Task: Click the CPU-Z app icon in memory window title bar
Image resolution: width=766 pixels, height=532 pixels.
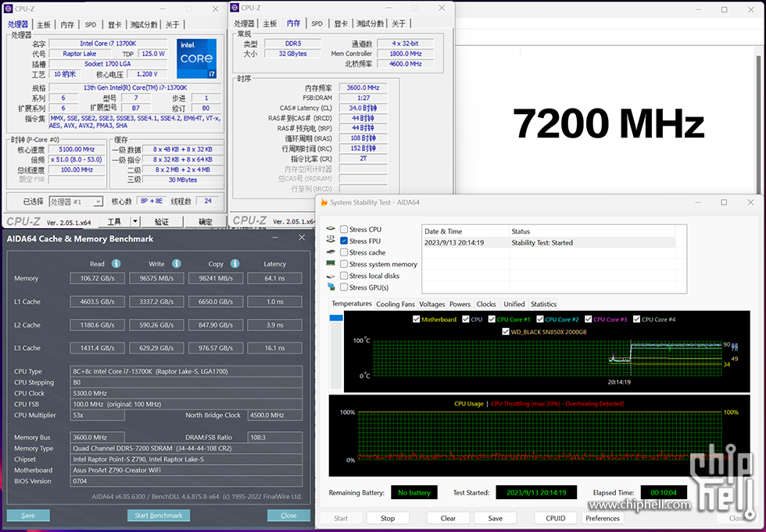Action: (x=234, y=7)
